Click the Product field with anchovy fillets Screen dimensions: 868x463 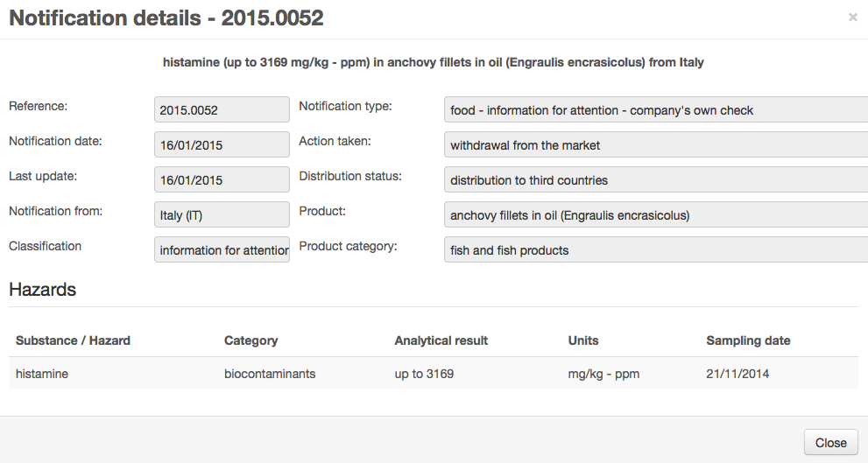[655, 215]
